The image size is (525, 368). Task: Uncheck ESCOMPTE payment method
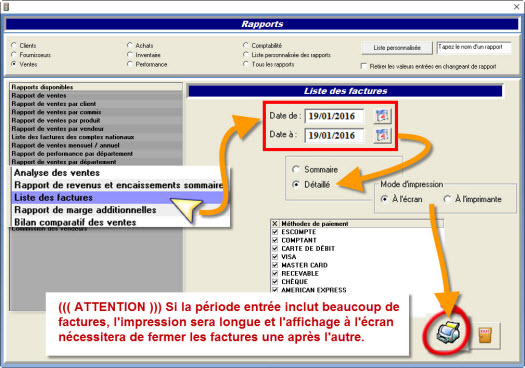coord(275,232)
